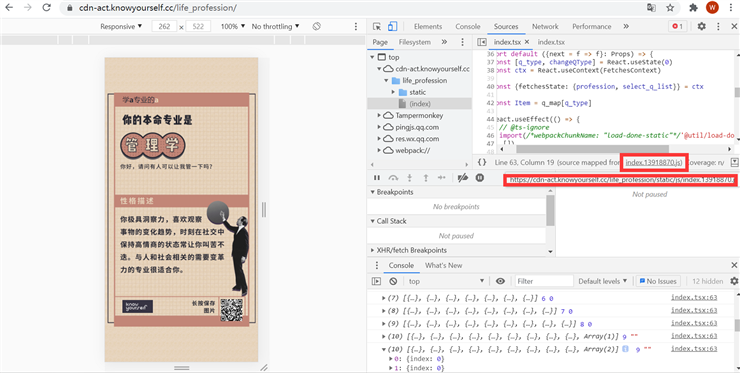The width and height of the screenshot is (740, 373).
Task: Click the browser Back arrow
Action: tap(10, 8)
